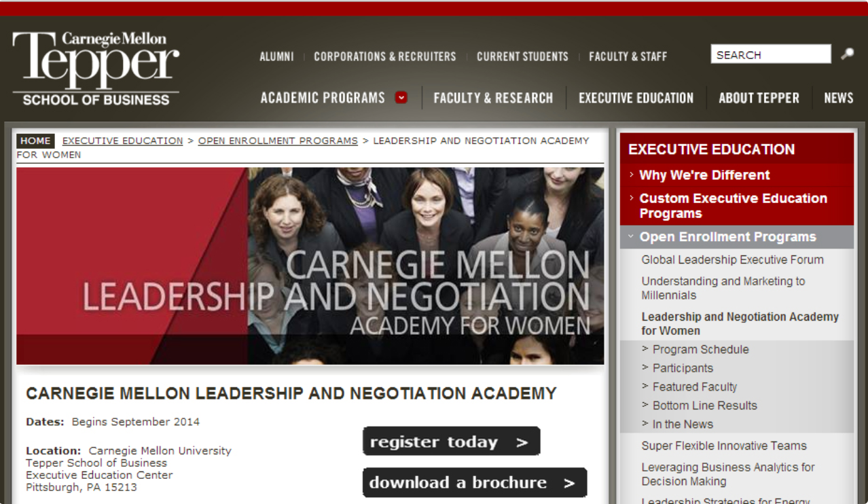Go to Faculty & Research menu
868x504 pixels.
pos(494,98)
